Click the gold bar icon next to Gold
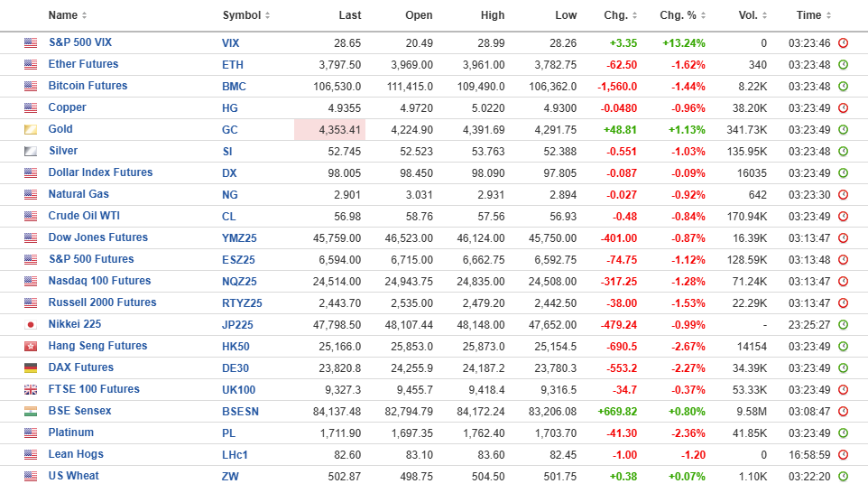868x493 pixels. click(x=31, y=130)
